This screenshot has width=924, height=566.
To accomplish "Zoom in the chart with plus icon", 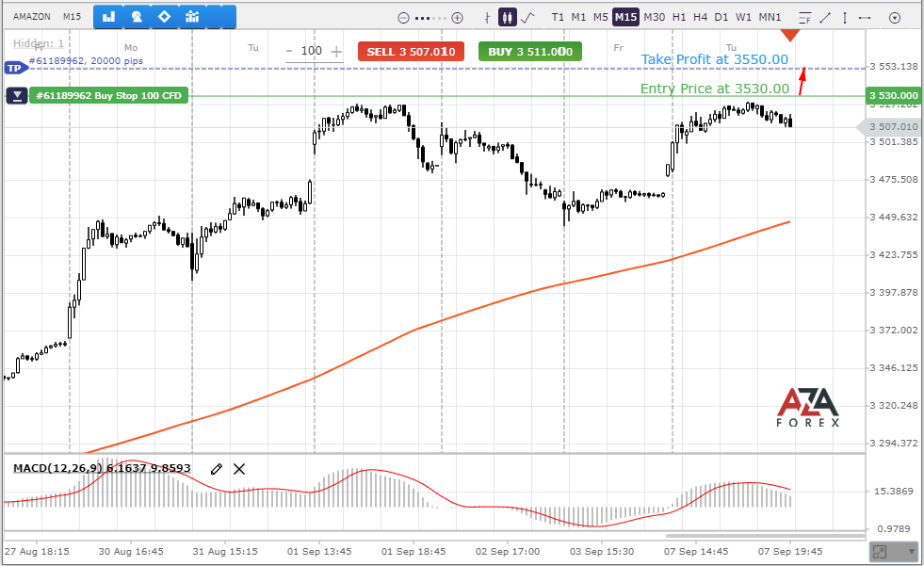I will pos(457,18).
